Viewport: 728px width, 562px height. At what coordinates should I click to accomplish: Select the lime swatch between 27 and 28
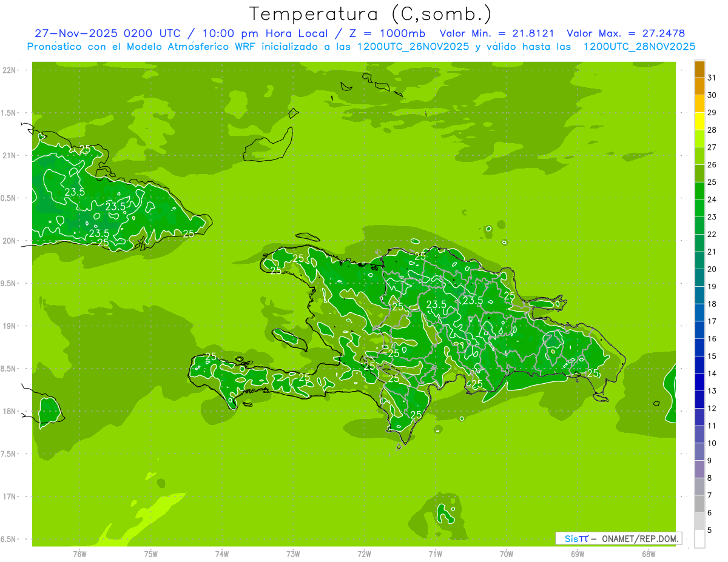pos(699,139)
